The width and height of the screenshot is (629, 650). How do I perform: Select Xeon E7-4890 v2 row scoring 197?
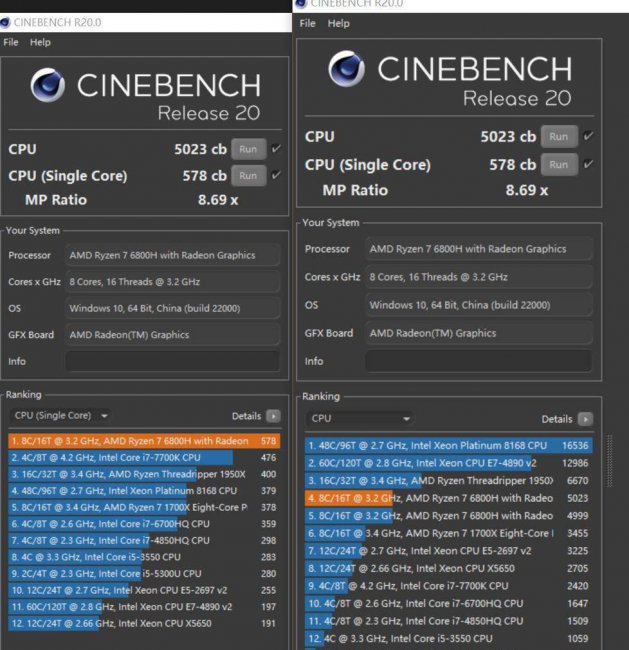click(x=144, y=606)
